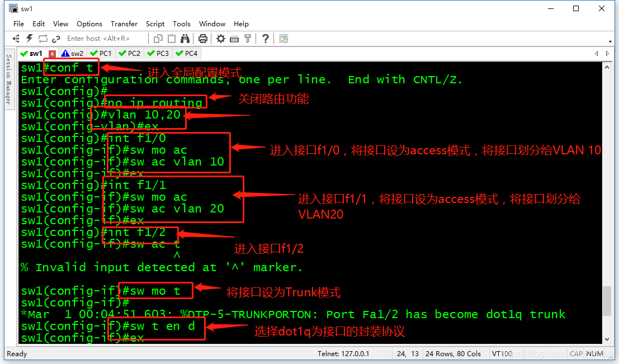Click the 'Ready' status bar text
Viewport: 619px width, 364px height.
coord(17,354)
